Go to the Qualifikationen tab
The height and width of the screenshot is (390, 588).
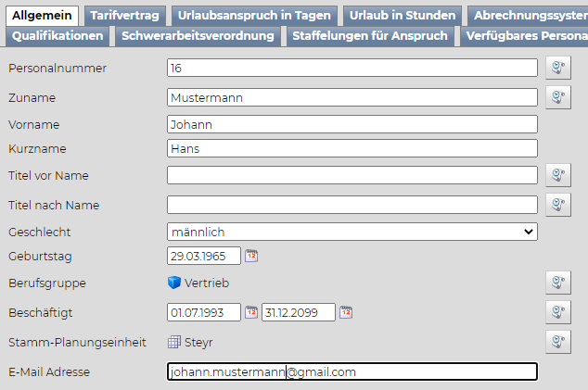point(58,35)
